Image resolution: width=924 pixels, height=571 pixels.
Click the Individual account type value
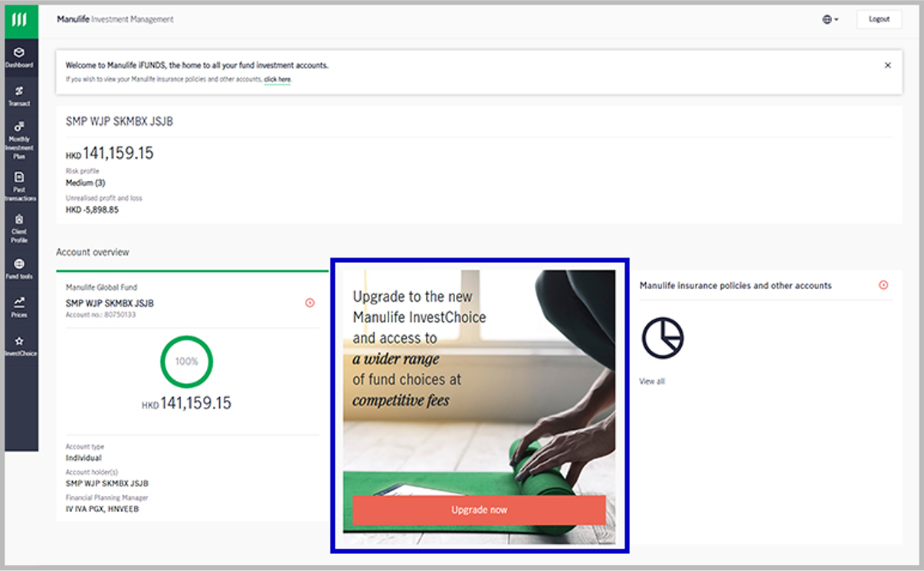click(x=84, y=458)
